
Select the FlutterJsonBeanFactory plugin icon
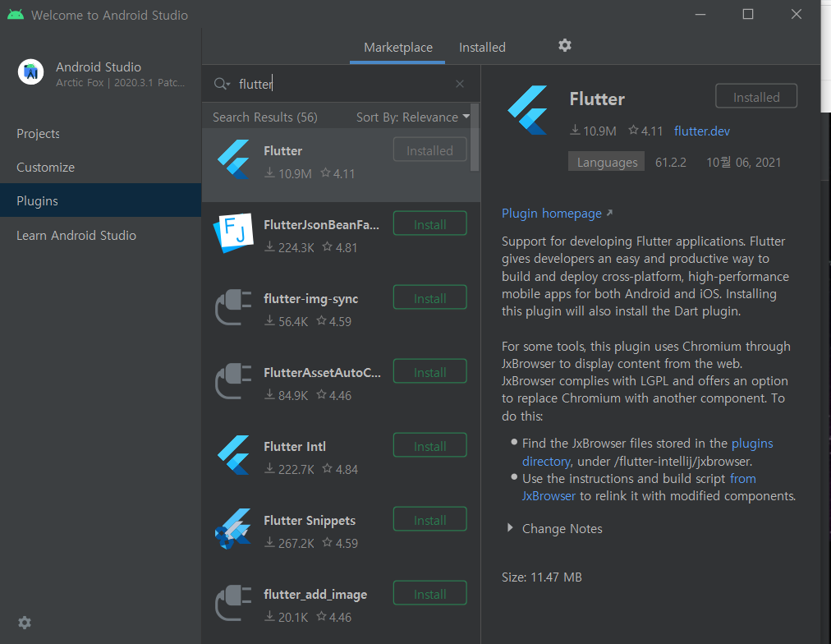point(234,232)
